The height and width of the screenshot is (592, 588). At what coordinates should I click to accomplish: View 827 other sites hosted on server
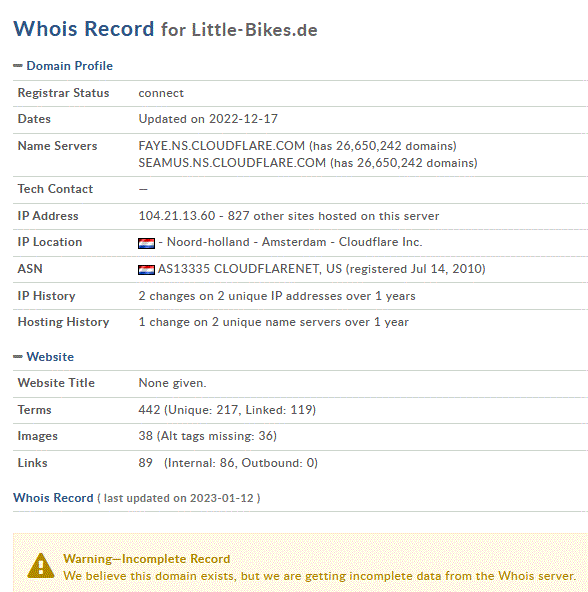pos(333,216)
